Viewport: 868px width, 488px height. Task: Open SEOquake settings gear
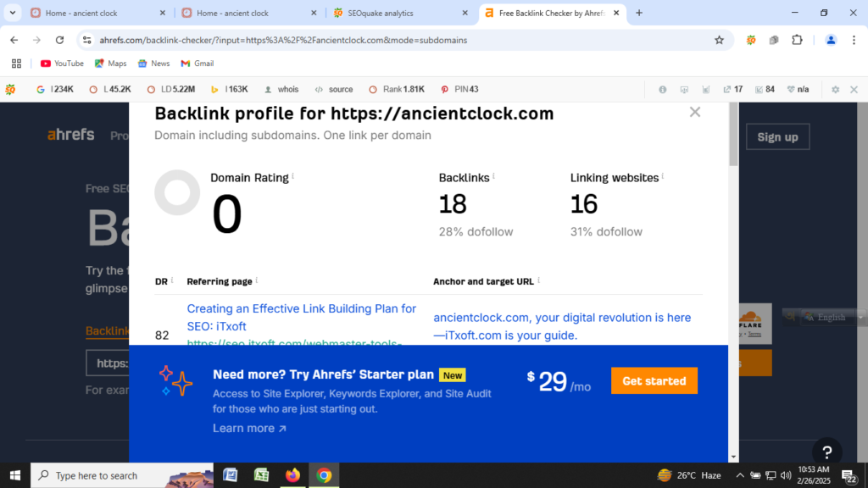coord(834,89)
